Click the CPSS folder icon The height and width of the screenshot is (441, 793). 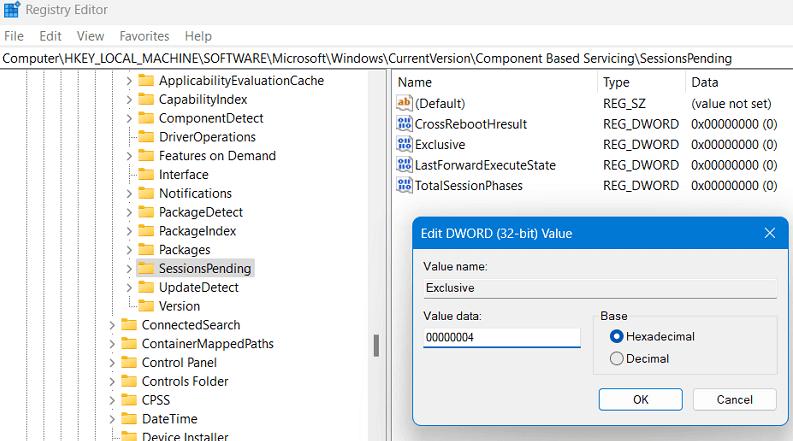pos(129,400)
